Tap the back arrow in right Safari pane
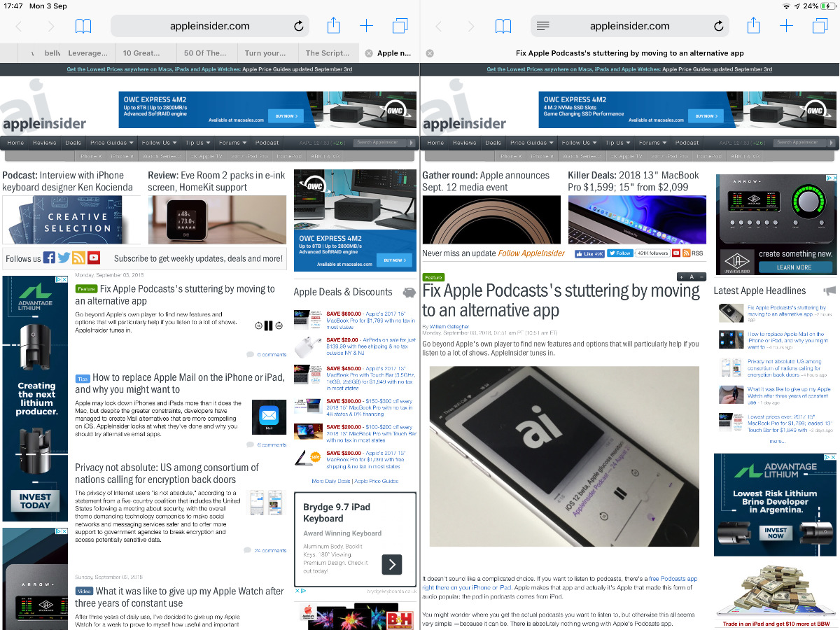Viewport: 840px width, 630px height. click(x=438, y=27)
